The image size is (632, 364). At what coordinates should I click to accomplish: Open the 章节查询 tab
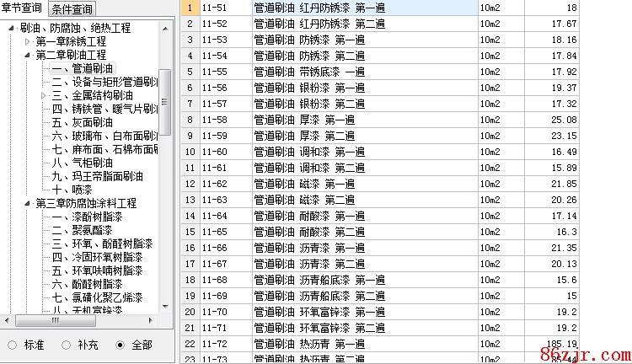click(22, 8)
